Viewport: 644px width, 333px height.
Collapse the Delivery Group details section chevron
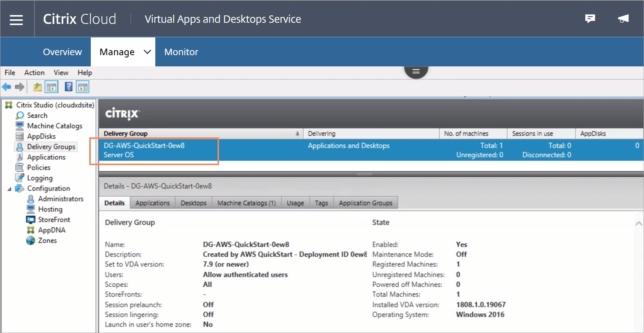tap(639, 223)
